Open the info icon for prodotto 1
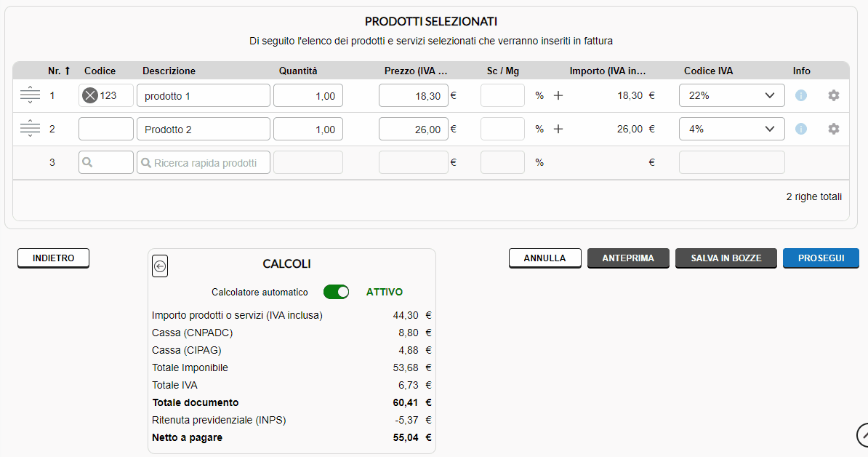 pos(800,95)
